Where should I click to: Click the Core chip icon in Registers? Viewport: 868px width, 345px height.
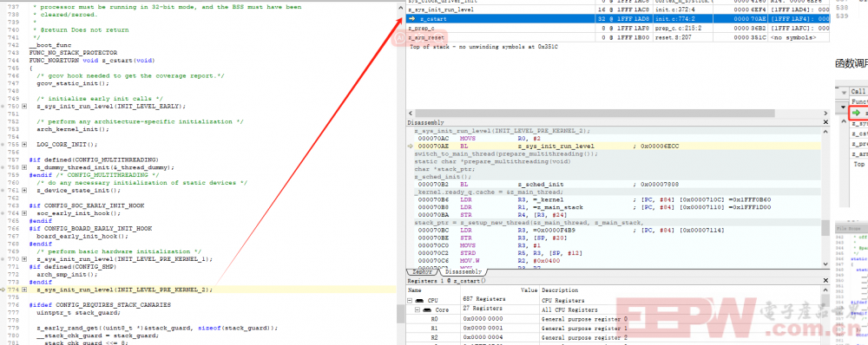427,310
